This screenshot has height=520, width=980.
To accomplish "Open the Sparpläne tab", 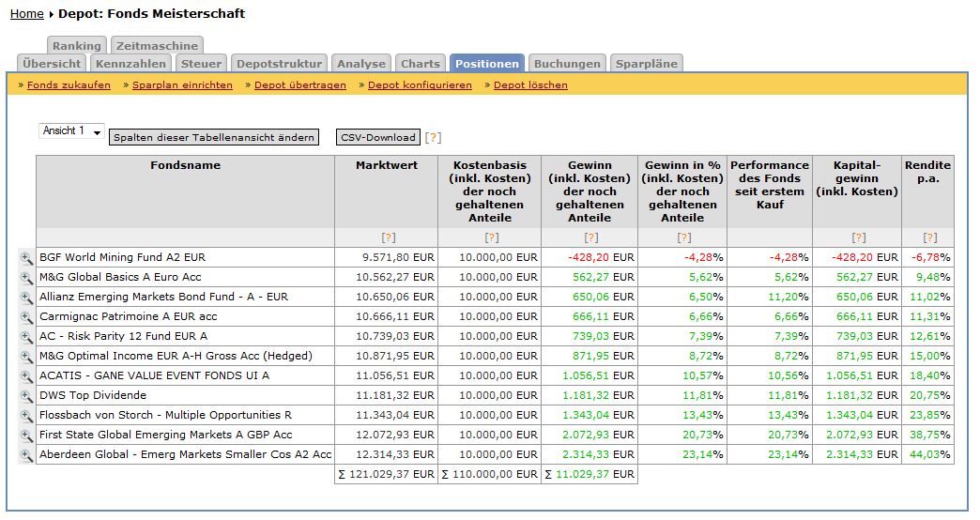I will [646, 64].
